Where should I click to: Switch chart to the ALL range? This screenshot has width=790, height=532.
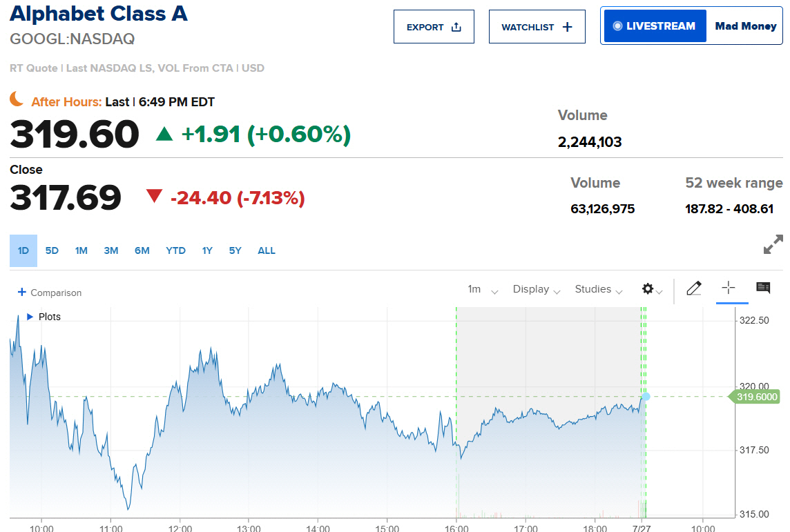coord(267,250)
